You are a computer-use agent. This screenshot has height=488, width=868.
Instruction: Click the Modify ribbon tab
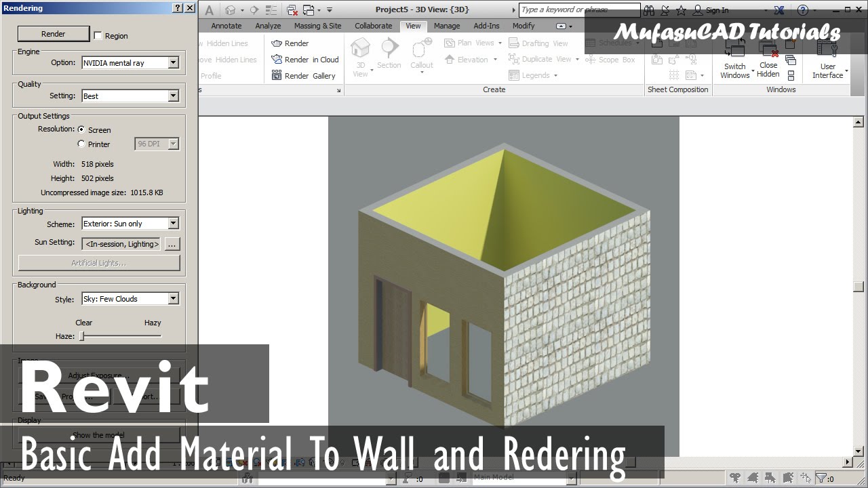pyautogui.click(x=524, y=26)
